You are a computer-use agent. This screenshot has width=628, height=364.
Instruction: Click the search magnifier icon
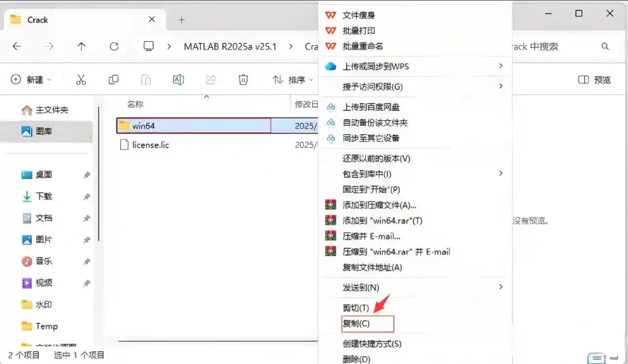coord(605,47)
